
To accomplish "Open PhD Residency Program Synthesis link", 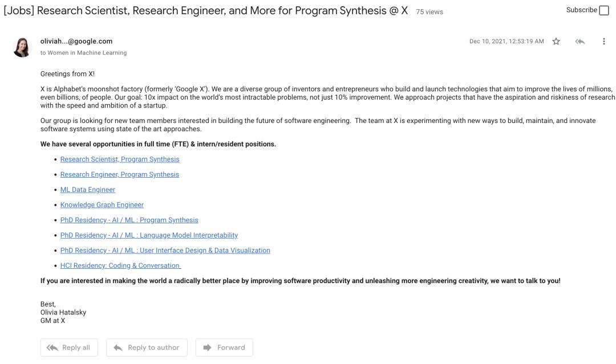I will point(129,220).
